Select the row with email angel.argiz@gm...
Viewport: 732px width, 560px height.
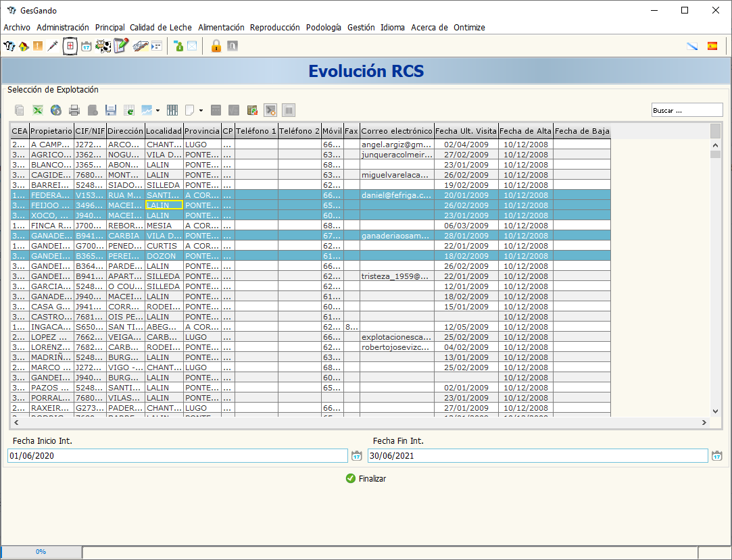click(310, 145)
